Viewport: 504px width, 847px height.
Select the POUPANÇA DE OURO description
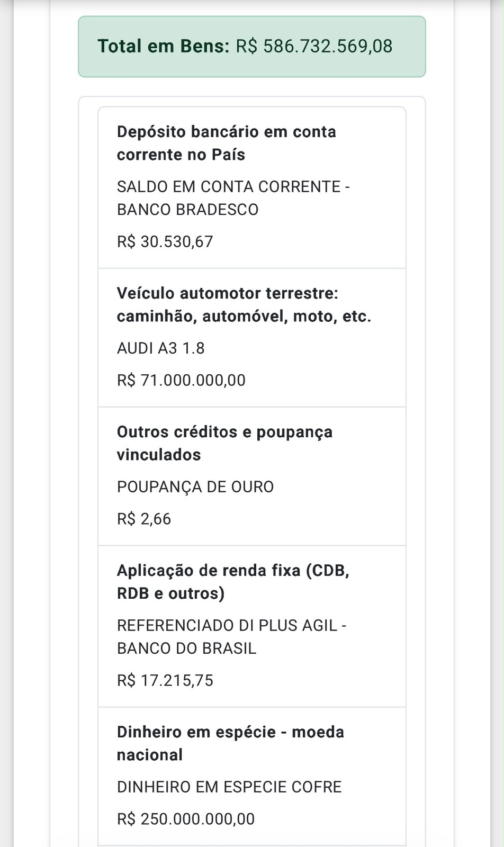click(x=195, y=487)
